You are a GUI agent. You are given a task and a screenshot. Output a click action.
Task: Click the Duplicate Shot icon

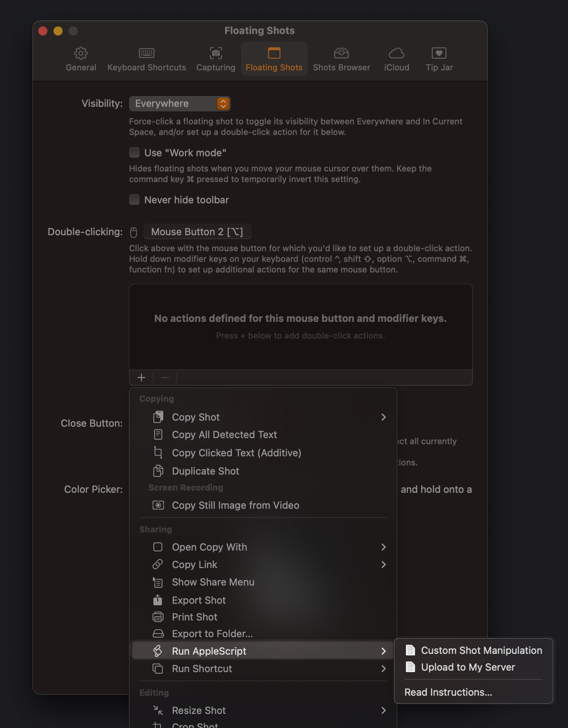pyautogui.click(x=158, y=471)
